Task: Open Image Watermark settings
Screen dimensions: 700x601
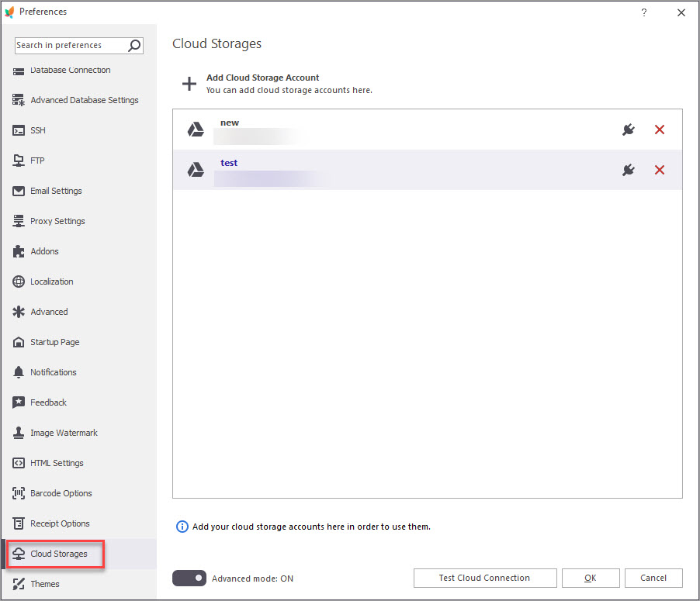Action: tap(78, 433)
